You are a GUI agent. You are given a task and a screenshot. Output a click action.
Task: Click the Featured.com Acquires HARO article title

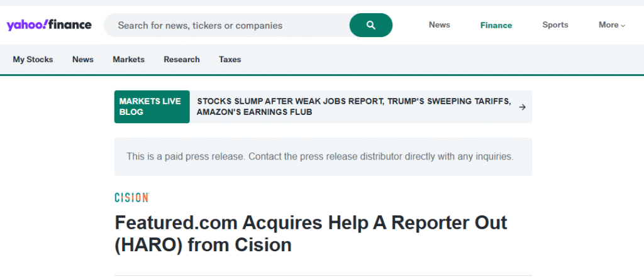click(311, 233)
